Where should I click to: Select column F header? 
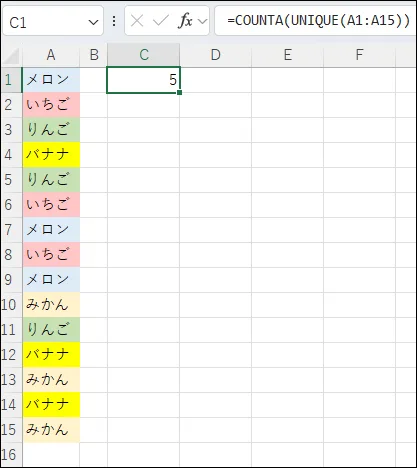click(359, 55)
